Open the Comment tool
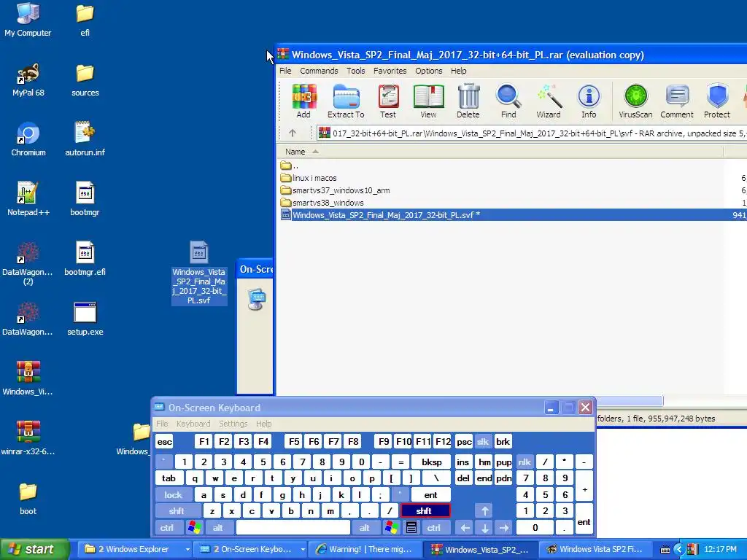Screen dimensions: 747x560 click(x=677, y=101)
